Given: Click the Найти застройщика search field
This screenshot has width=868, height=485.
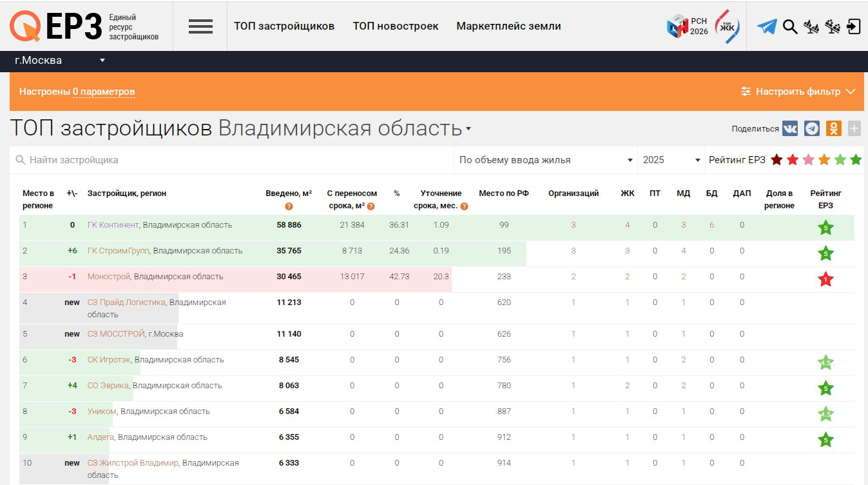Looking at the screenshot, I should 232,160.
